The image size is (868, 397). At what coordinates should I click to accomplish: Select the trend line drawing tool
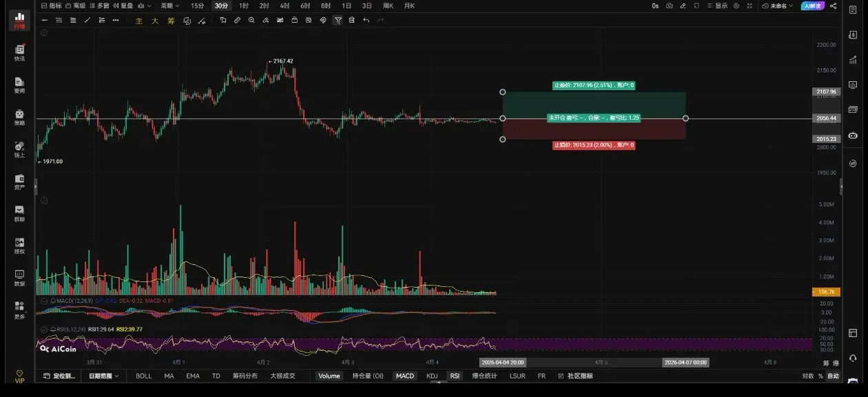[87, 20]
